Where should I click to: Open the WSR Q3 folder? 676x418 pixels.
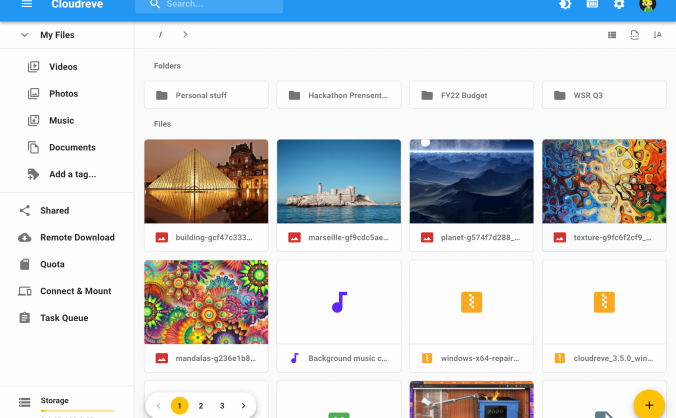(x=604, y=95)
